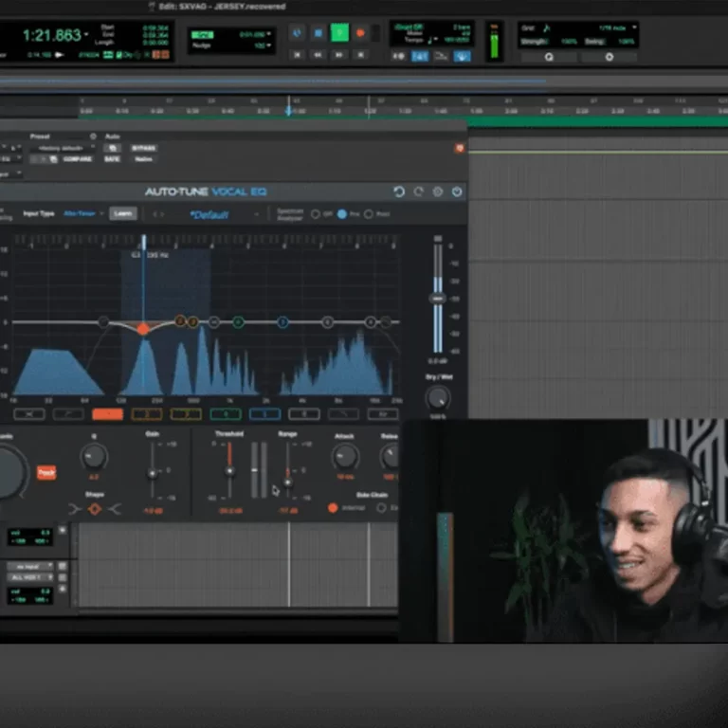
Task: Click the Stop button in Pro Tools transport
Action: coord(318,33)
